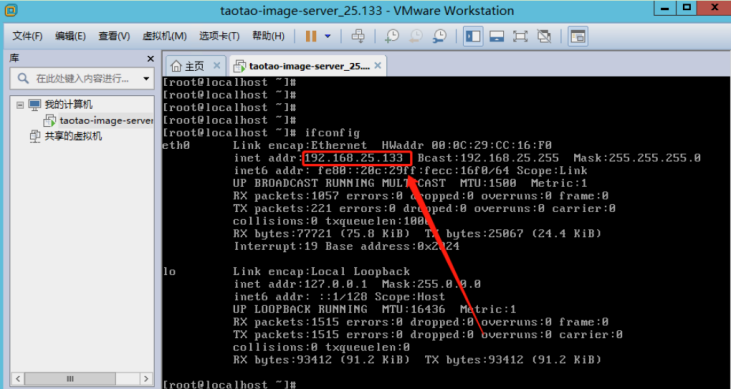This screenshot has width=732, height=390.
Task: Toggle the console view button
Action: [x=578, y=36]
